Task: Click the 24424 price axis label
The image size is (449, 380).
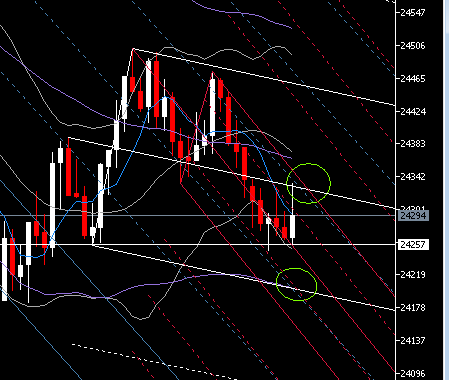Action: [413, 111]
